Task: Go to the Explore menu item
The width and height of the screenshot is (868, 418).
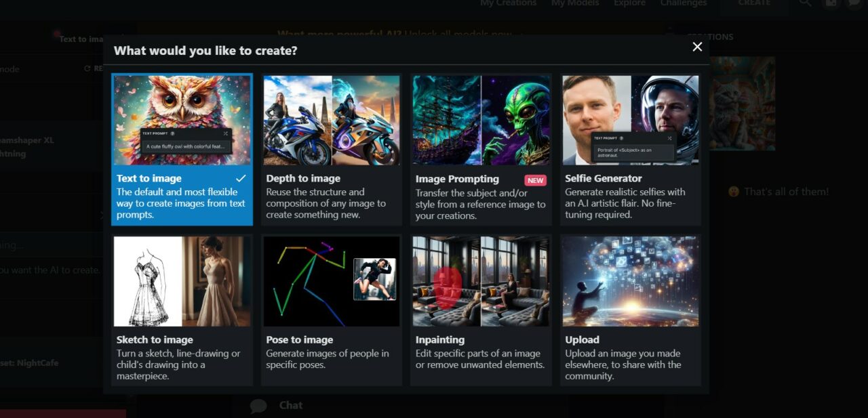Action: [x=630, y=3]
